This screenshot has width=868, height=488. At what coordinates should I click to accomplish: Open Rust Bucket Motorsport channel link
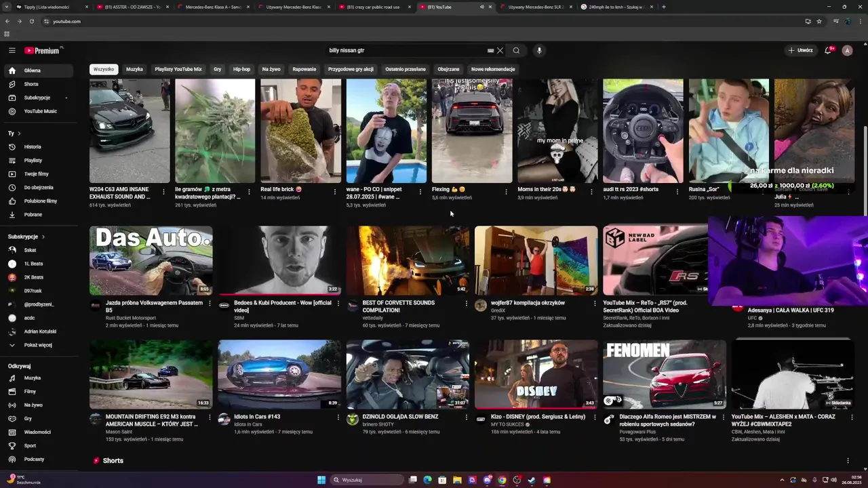pyautogui.click(x=131, y=318)
